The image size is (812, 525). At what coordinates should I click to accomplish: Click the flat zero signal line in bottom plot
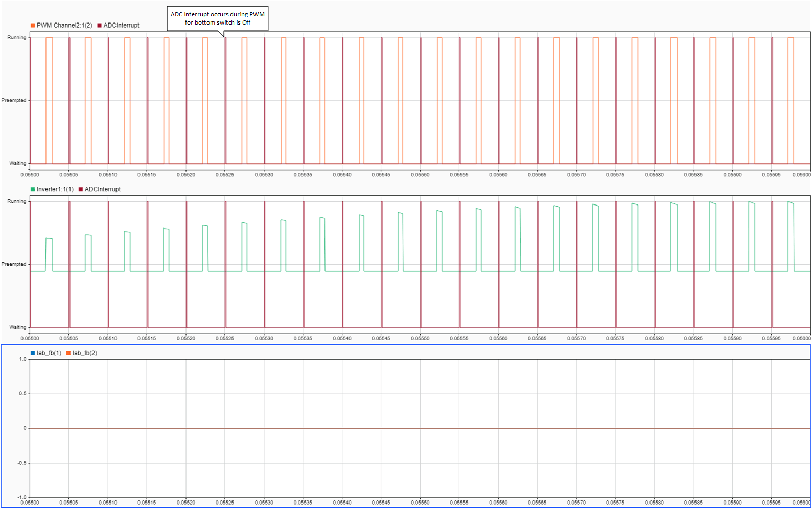(x=420, y=428)
